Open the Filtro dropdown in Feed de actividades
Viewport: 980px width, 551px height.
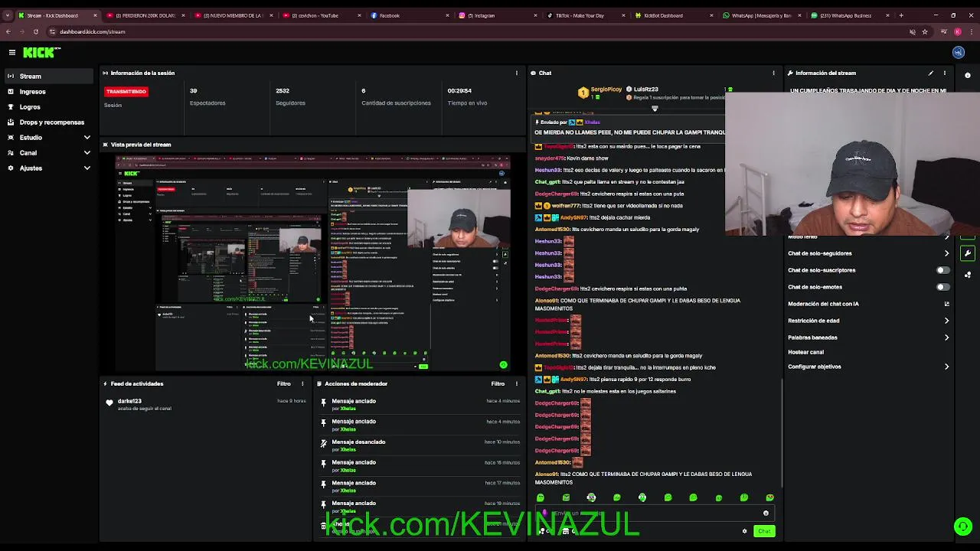284,383
